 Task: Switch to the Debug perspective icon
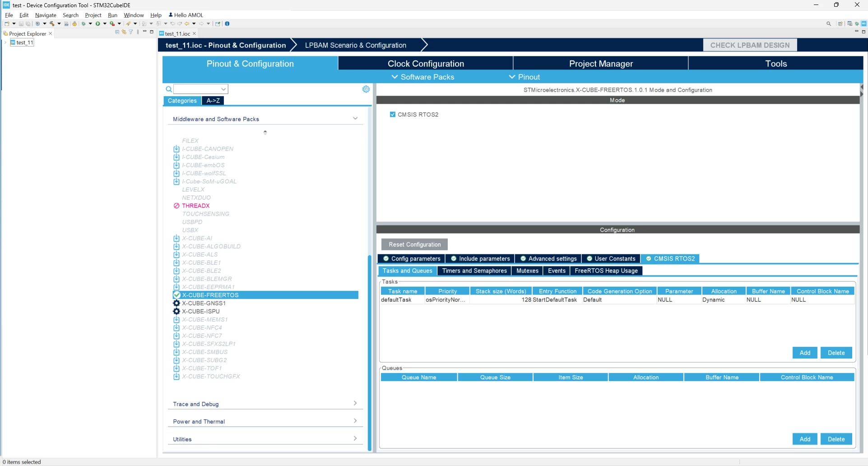click(857, 24)
